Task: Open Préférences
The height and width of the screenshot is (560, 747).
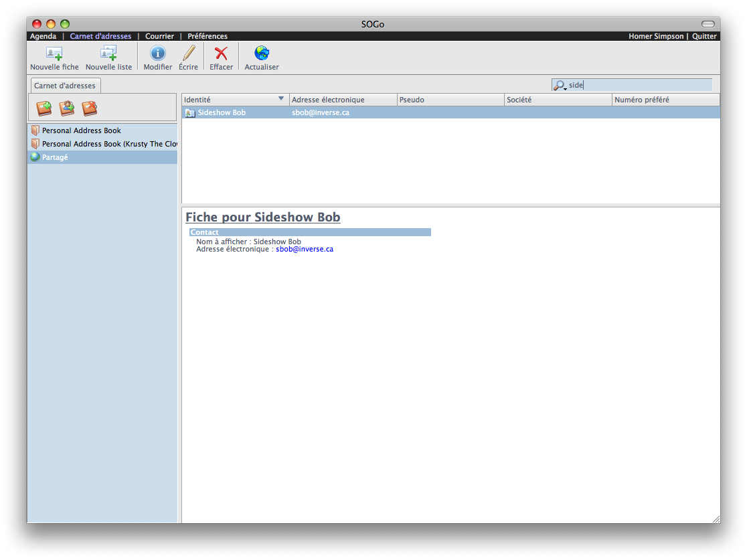Action: (207, 36)
